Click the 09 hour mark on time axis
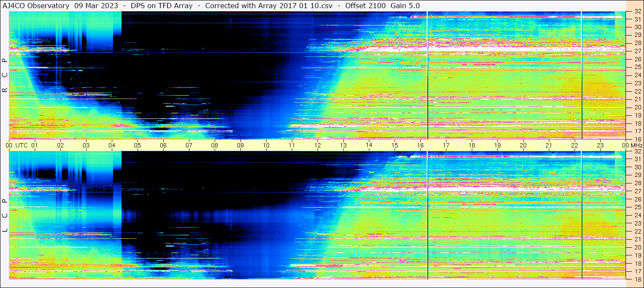 pos(240,145)
